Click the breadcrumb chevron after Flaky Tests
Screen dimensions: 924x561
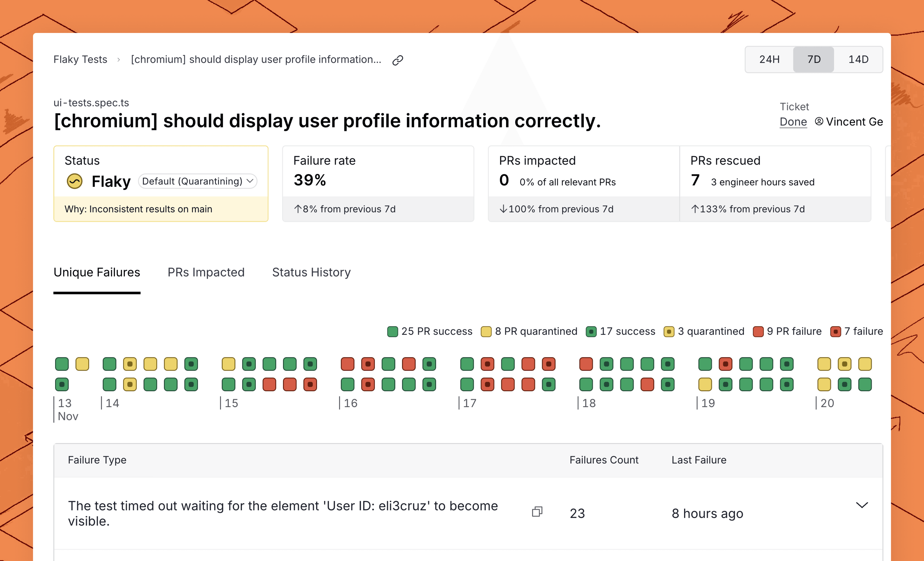click(118, 60)
